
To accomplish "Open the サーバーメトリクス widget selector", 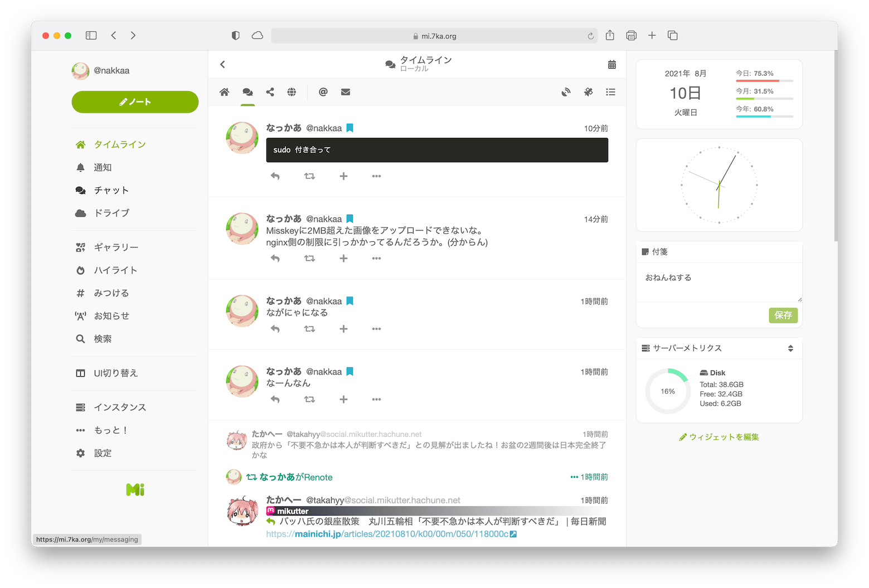I will pos(790,348).
